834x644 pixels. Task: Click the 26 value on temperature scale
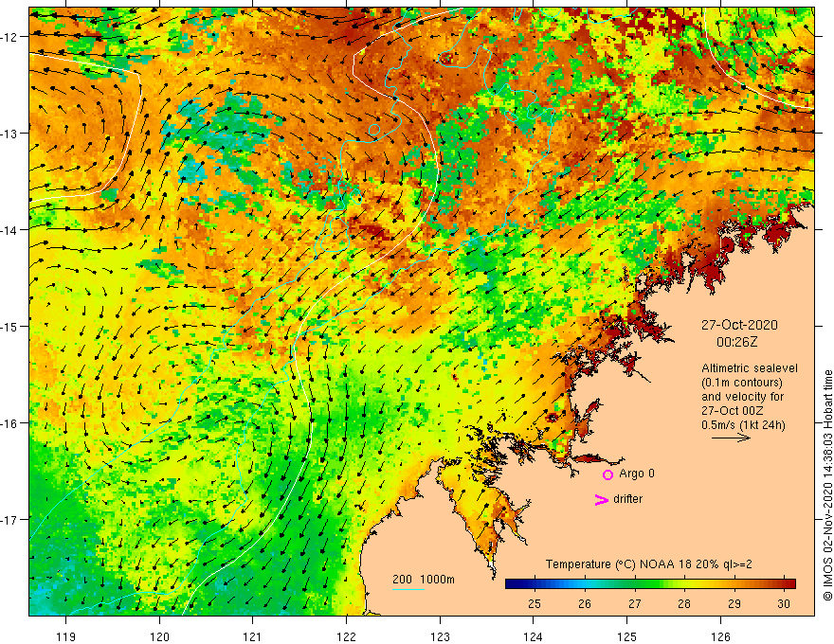[585, 603]
